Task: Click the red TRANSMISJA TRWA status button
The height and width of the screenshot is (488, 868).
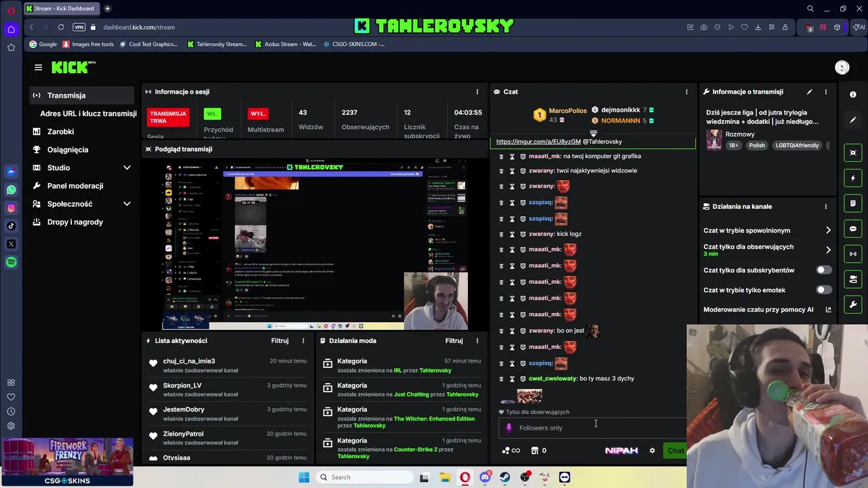Action: click(168, 117)
